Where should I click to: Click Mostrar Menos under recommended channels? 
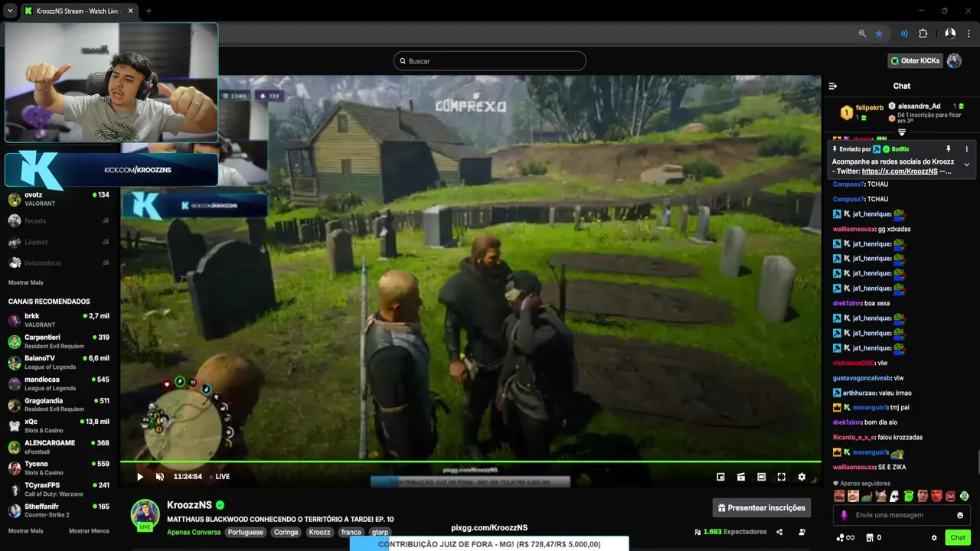(x=89, y=530)
